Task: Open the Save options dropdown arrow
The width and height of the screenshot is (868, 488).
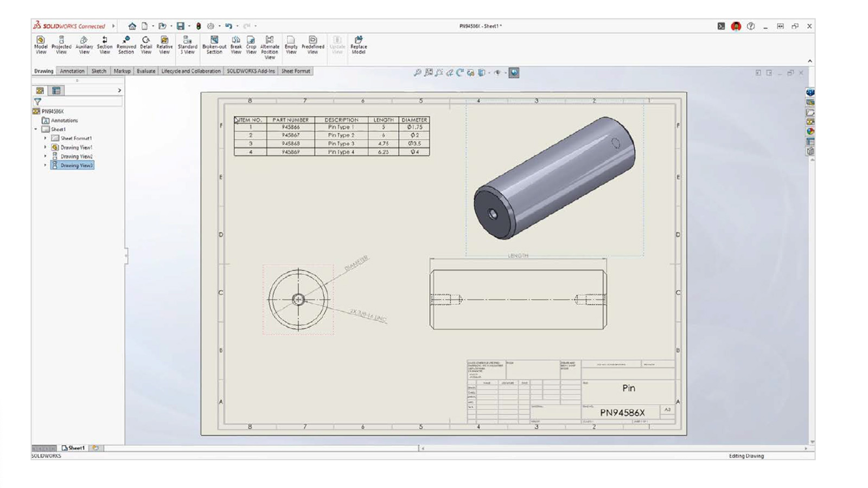Action: tap(189, 26)
